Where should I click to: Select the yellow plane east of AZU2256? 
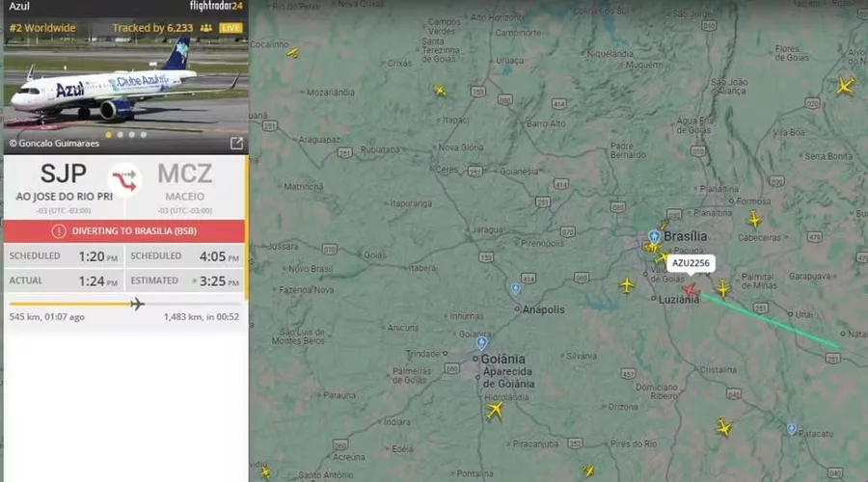723,288
